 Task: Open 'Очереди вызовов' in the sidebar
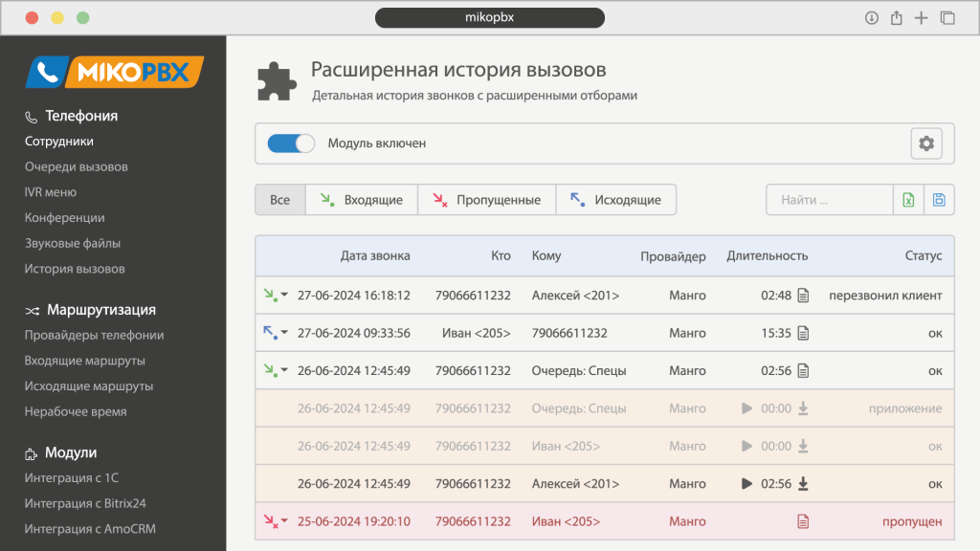pyautogui.click(x=77, y=166)
